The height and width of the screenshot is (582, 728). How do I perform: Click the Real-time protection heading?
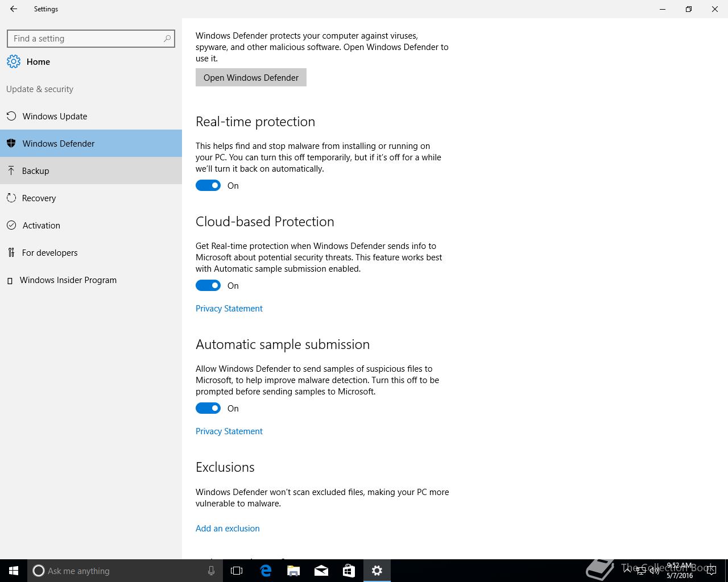(x=255, y=122)
